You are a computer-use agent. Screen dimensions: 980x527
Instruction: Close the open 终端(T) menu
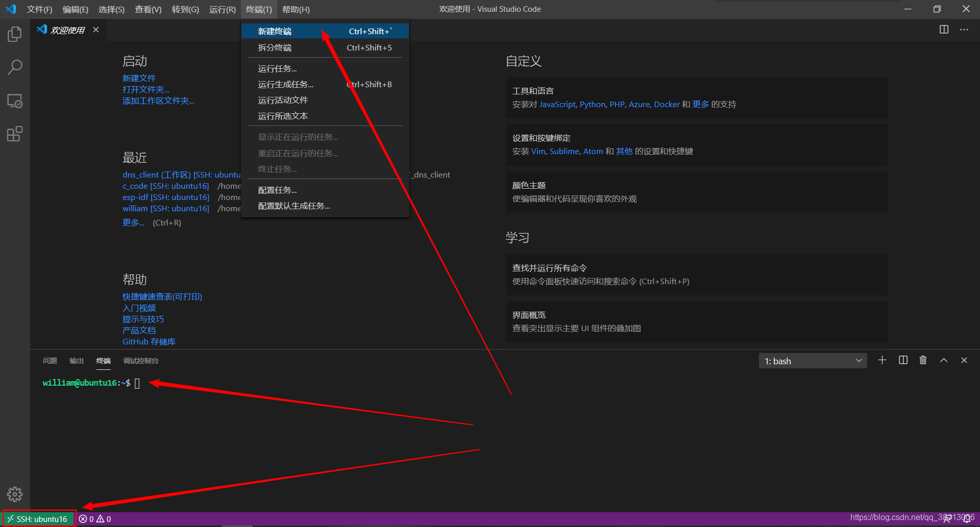259,9
